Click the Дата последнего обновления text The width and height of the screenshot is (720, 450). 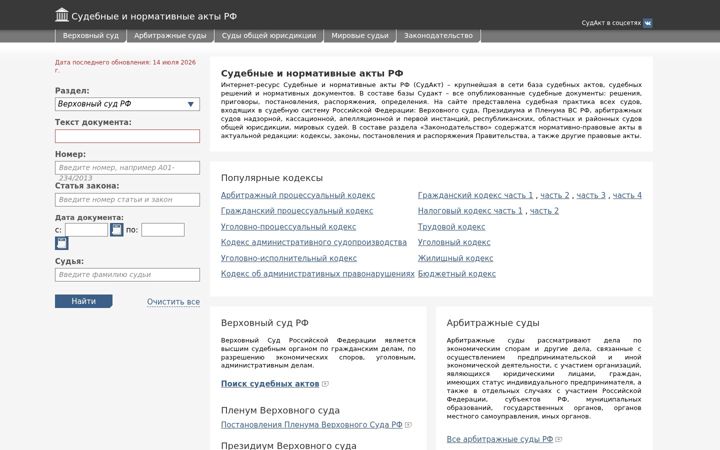[125, 66]
